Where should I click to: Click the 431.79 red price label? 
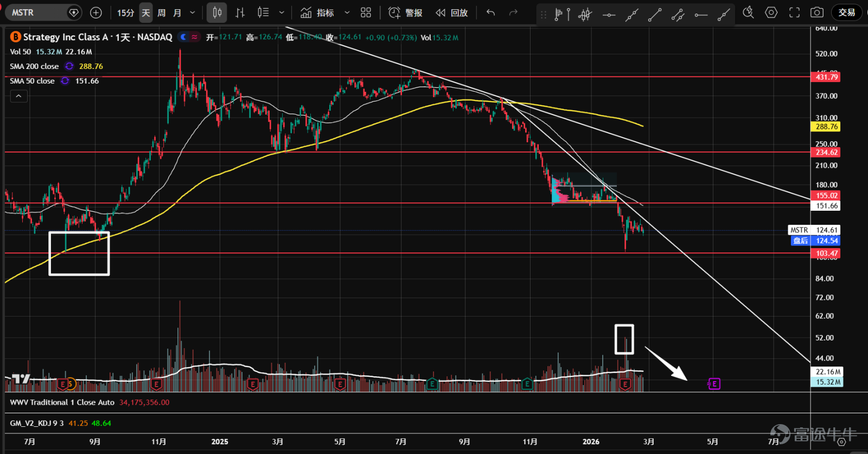pos(825,77)
